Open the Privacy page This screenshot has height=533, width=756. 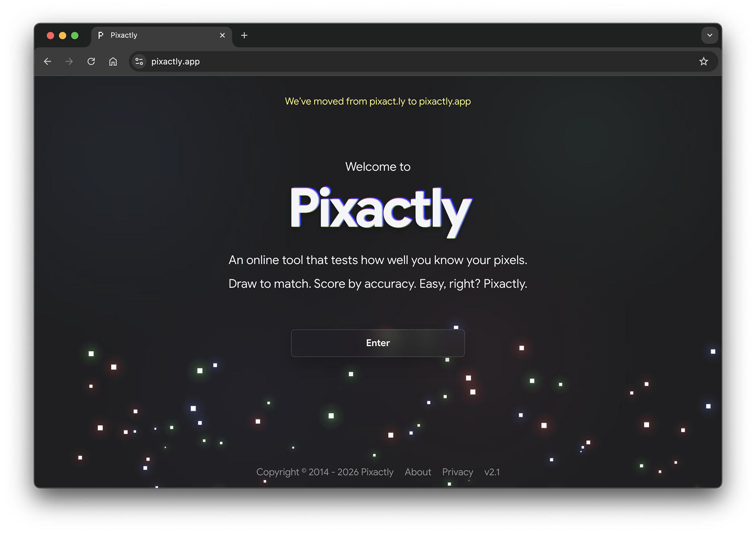coord(457,472)
